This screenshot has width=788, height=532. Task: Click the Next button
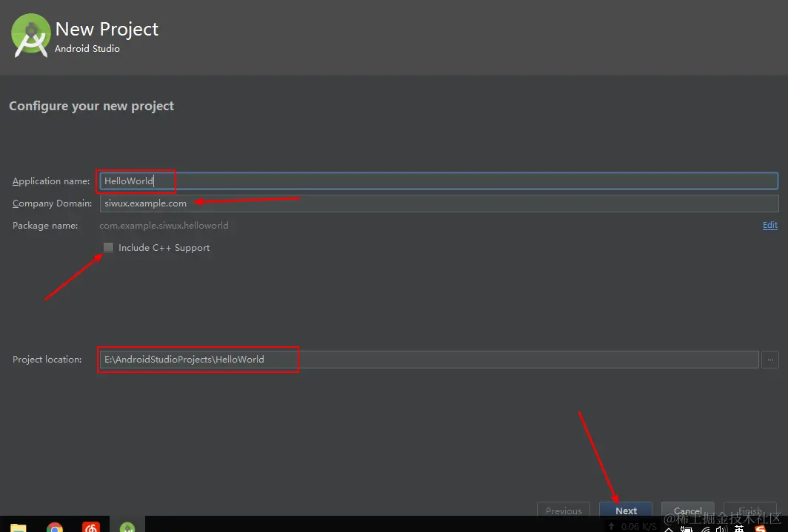pos(626,510)
